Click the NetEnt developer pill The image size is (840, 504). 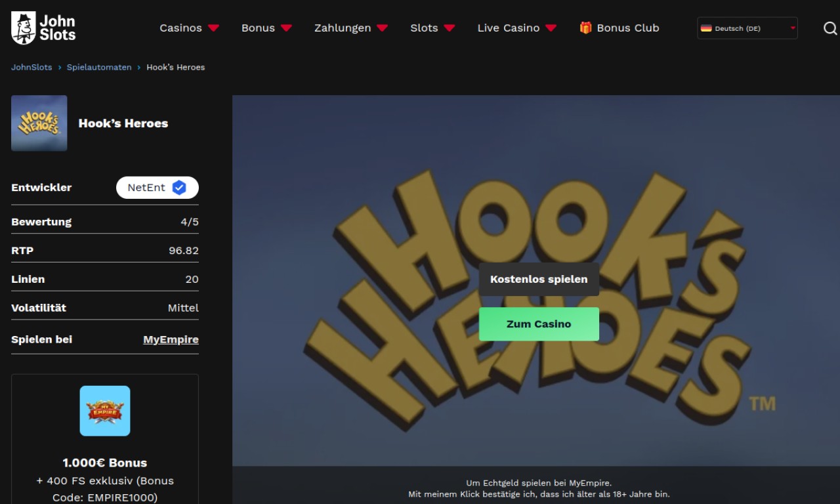click(x=157, y=188)
